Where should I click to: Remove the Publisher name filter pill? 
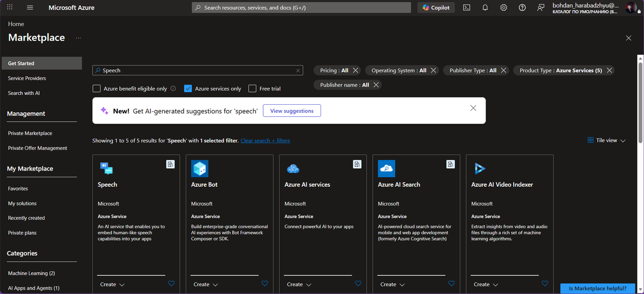376,85
